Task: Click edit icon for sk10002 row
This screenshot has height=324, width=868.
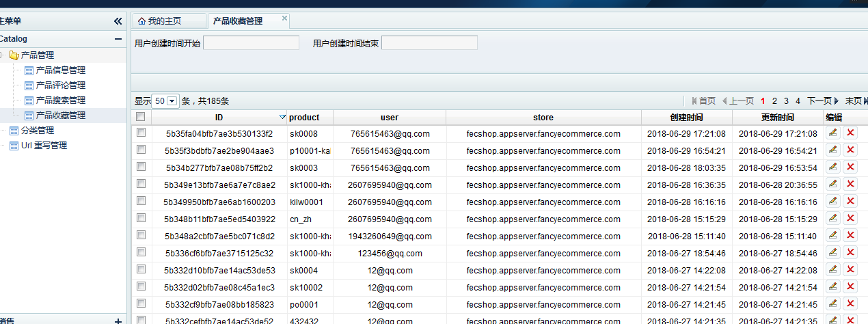Action: pos(832,286)
